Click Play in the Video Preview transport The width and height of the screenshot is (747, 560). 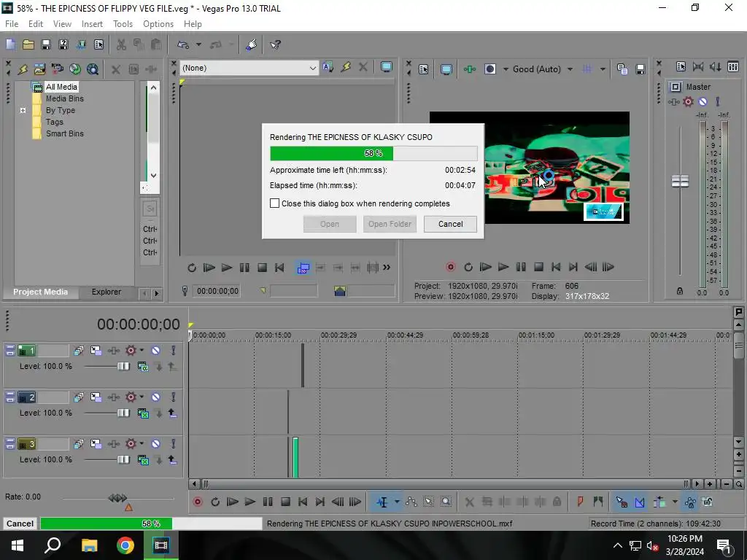click(x=503, y=267)
